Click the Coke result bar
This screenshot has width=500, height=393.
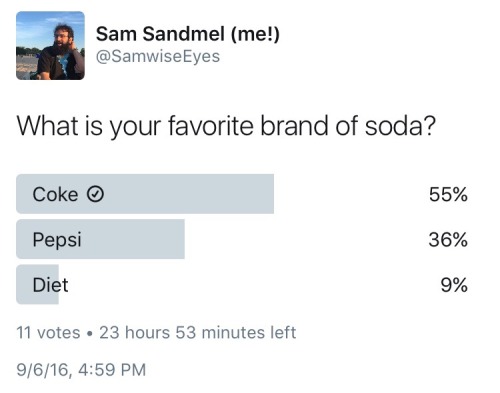(x=145, y=194)
